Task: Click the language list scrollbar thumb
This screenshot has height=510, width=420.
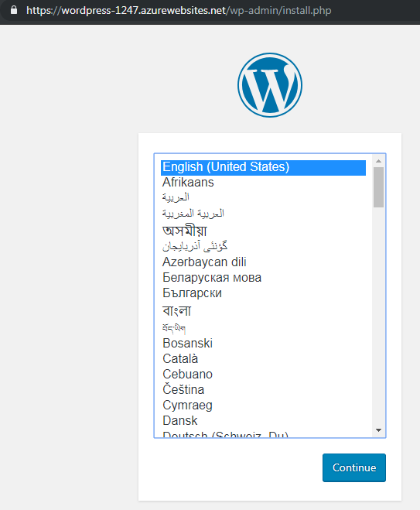Action: point(378,187)
